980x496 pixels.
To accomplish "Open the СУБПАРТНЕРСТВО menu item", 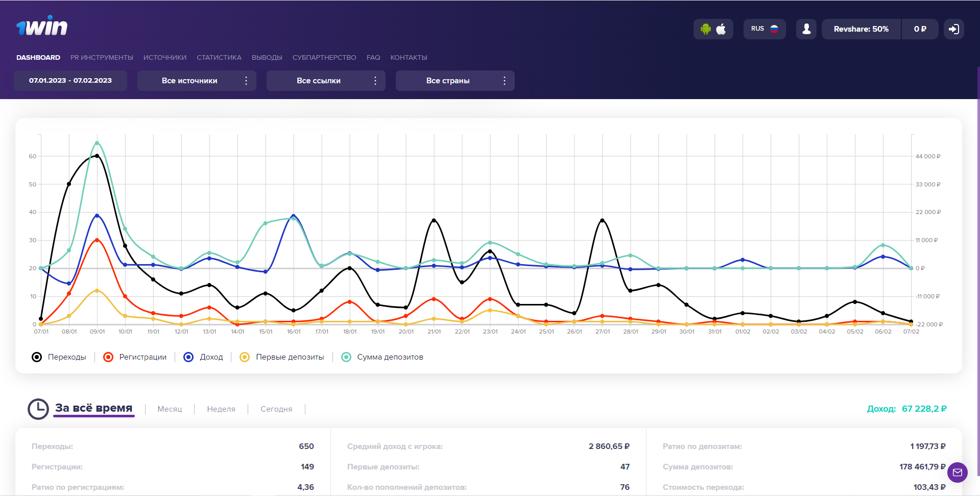I will tap(324, 58).
